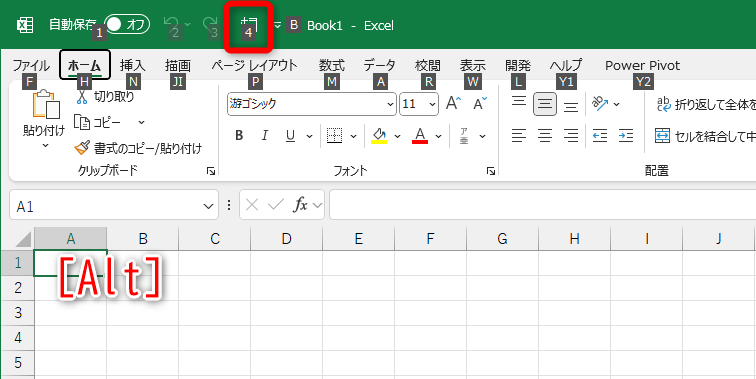Open the ヘルプ tab

tap(566, 65)
